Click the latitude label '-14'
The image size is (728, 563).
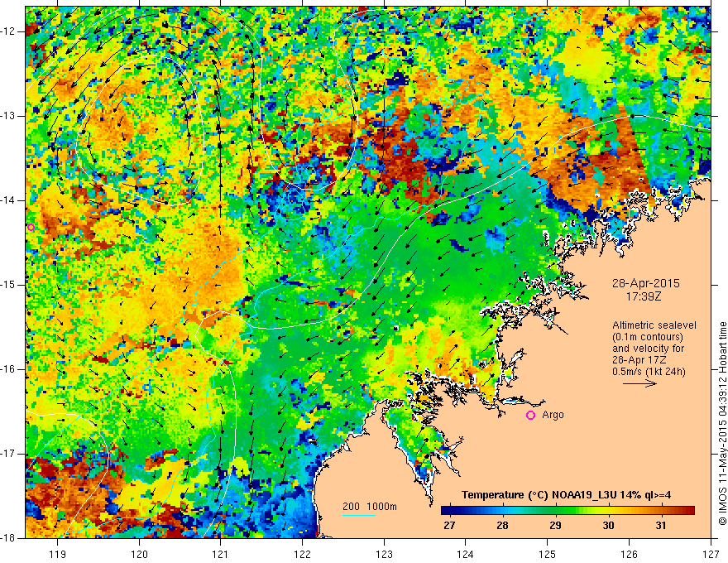click(8, 200)
